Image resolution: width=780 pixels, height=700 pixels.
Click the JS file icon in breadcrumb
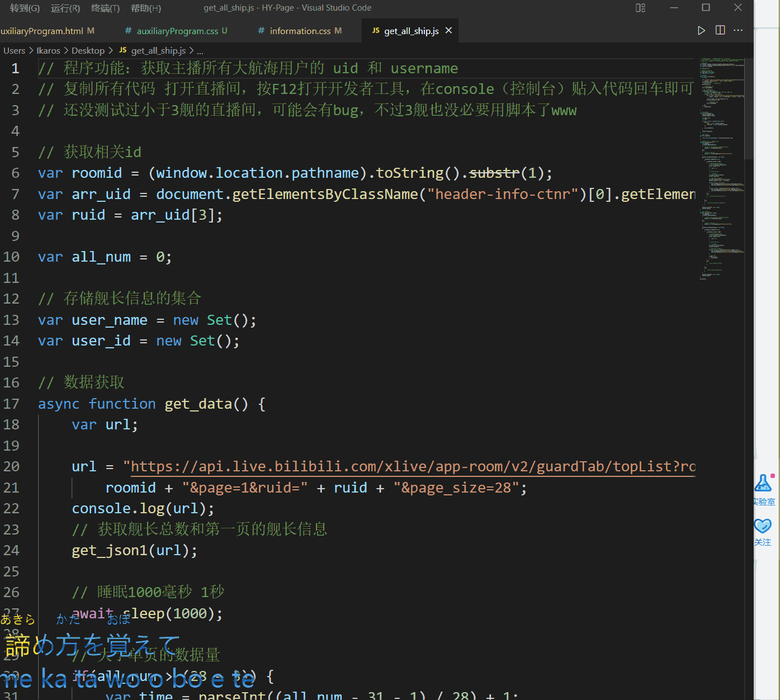point(123,50)
